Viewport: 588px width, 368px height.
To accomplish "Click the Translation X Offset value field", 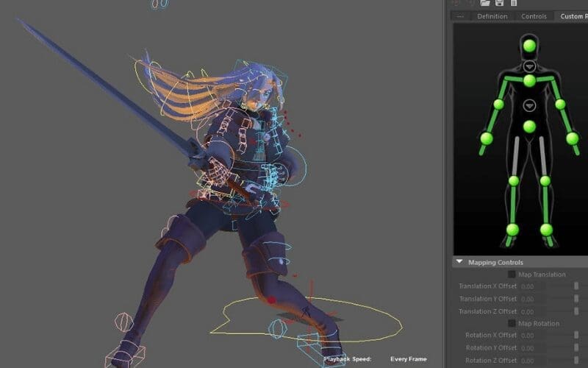I will point(532,286).
